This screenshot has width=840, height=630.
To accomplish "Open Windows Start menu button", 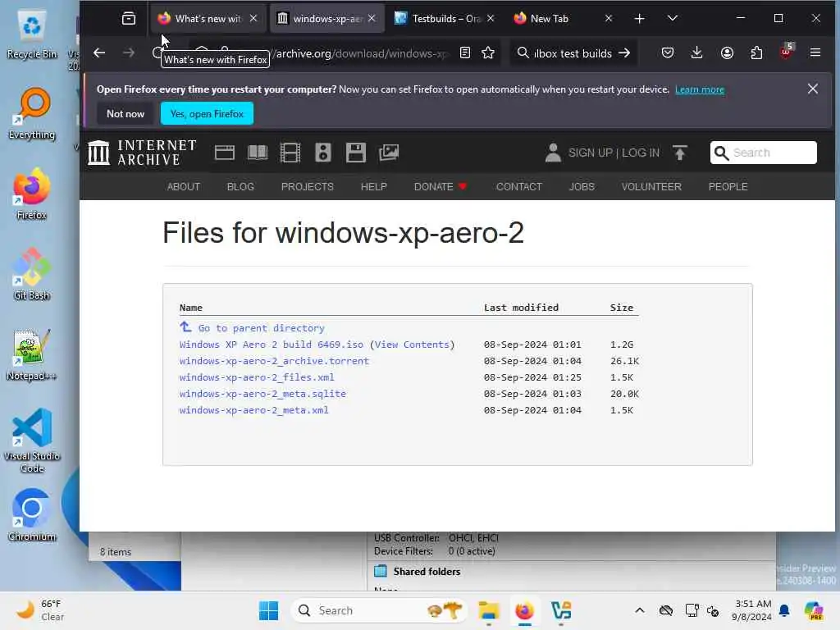I will (268, 610).
